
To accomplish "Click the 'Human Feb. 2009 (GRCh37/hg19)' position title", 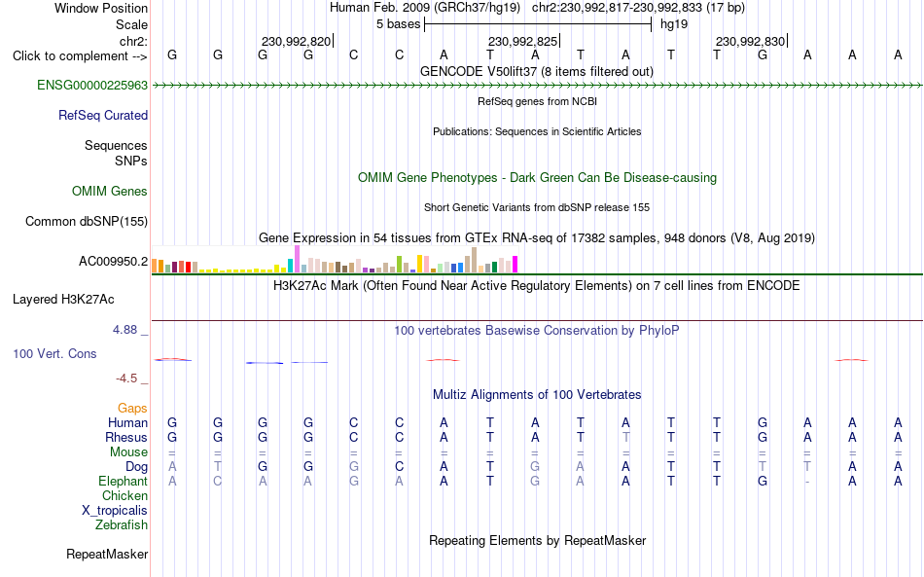I will (425, 8).
